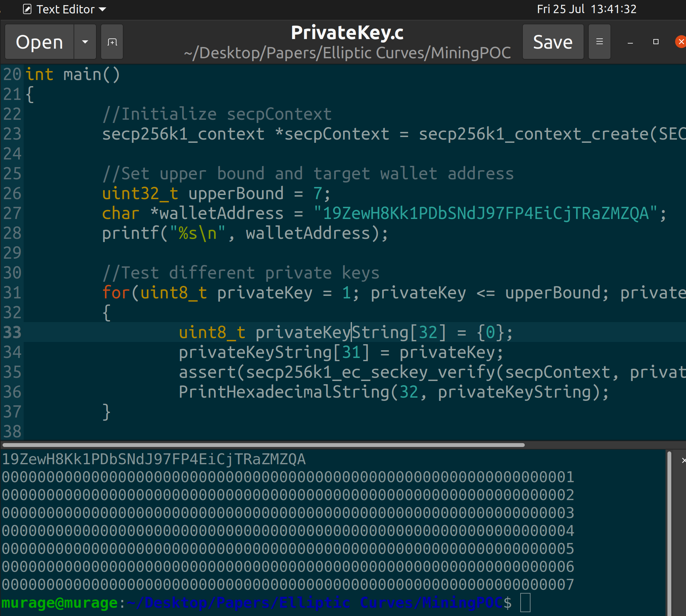Close the bottom terminal panel
The image size is (686, 616).
683,460
